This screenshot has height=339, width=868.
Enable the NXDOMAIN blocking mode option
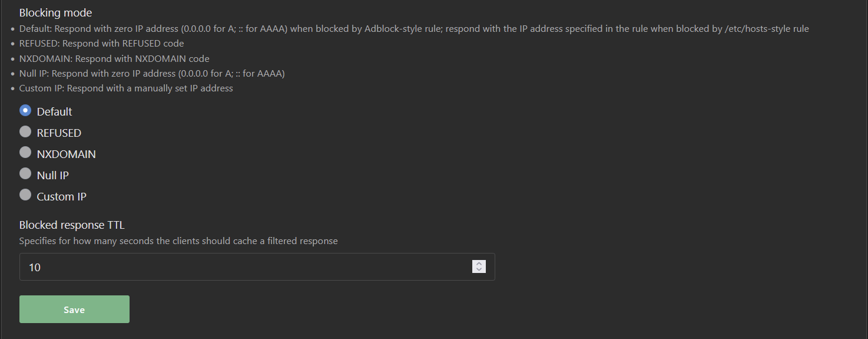(x=25, y=153)
